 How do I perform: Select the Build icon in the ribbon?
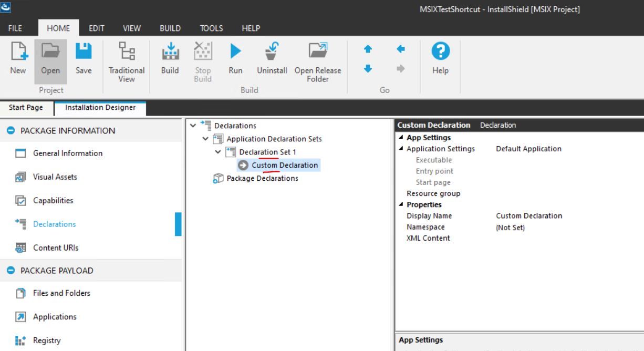169,58
